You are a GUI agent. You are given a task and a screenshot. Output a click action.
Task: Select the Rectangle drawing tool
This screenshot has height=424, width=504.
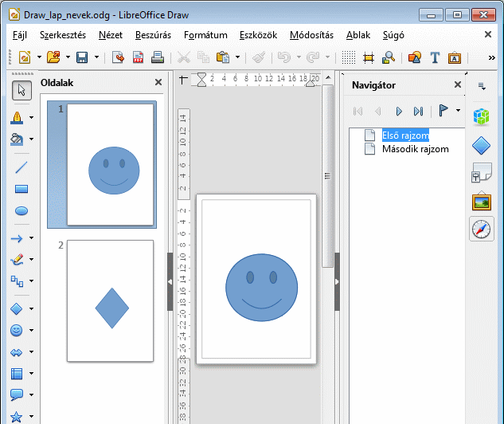tap(21, 189)
